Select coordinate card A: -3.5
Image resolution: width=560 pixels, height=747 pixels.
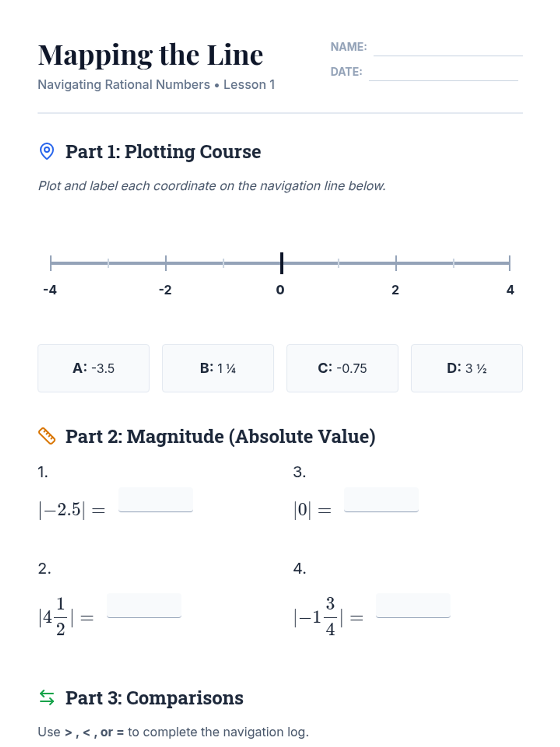click(x=93, y=368)
